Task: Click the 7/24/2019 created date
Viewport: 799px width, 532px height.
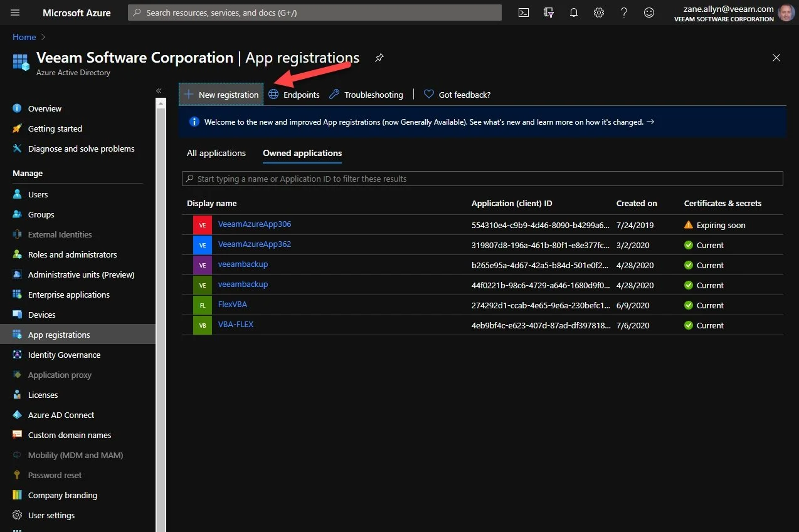Action: click(635, 225)
